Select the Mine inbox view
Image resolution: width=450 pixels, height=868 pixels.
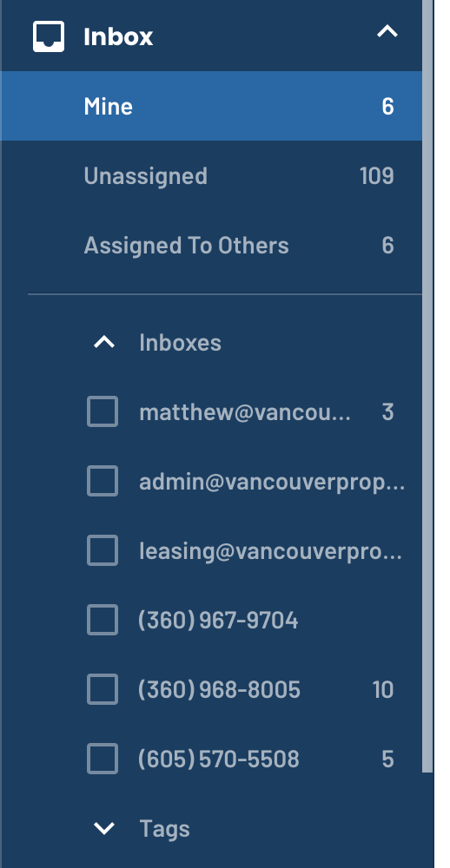pos(211,106)
